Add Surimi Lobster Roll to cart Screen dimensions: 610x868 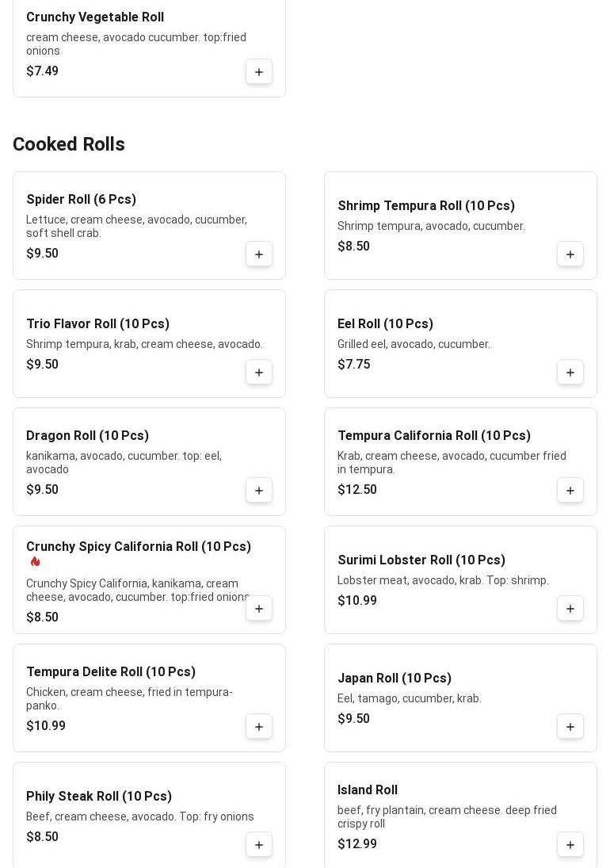click(570, 609)
